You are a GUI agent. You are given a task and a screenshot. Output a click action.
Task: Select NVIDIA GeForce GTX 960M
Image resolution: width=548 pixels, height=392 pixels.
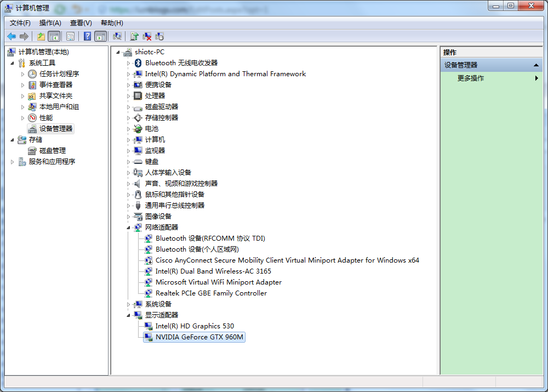click(199, 337)
